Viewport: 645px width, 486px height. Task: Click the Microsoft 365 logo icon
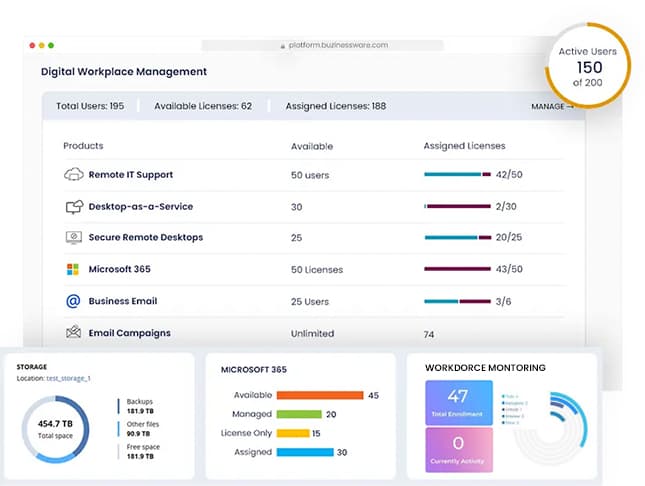(x=72, y=269)
